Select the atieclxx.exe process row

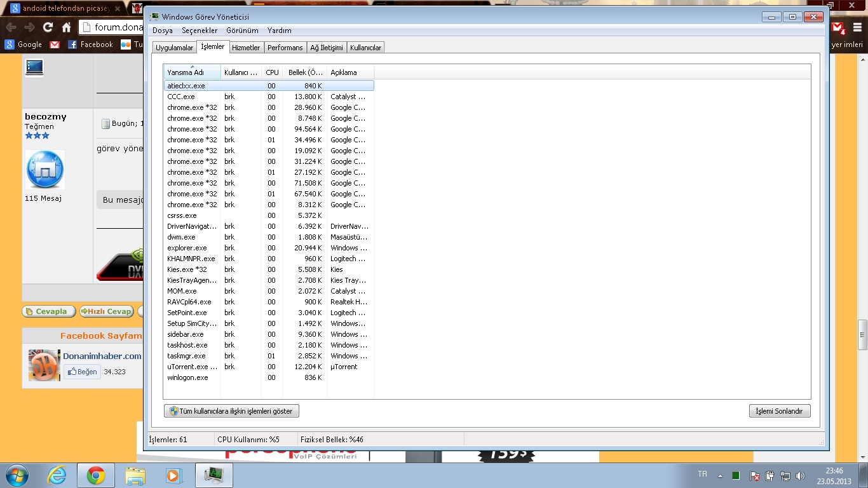[269, 86]
